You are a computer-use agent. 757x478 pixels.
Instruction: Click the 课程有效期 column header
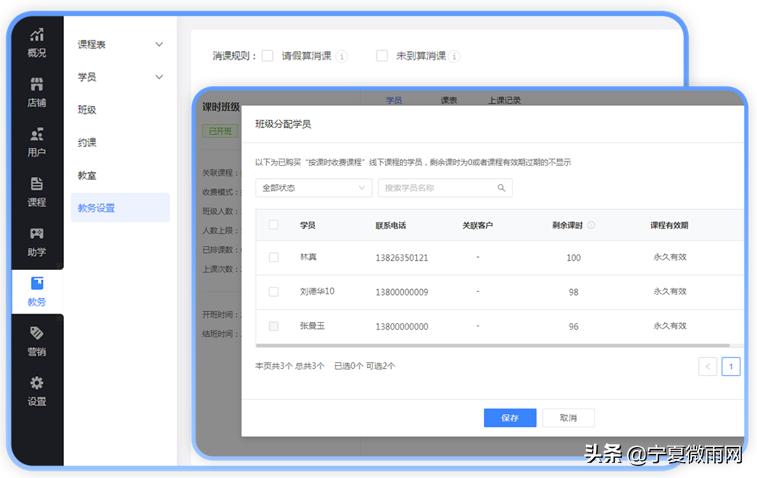tap(669, 225)
